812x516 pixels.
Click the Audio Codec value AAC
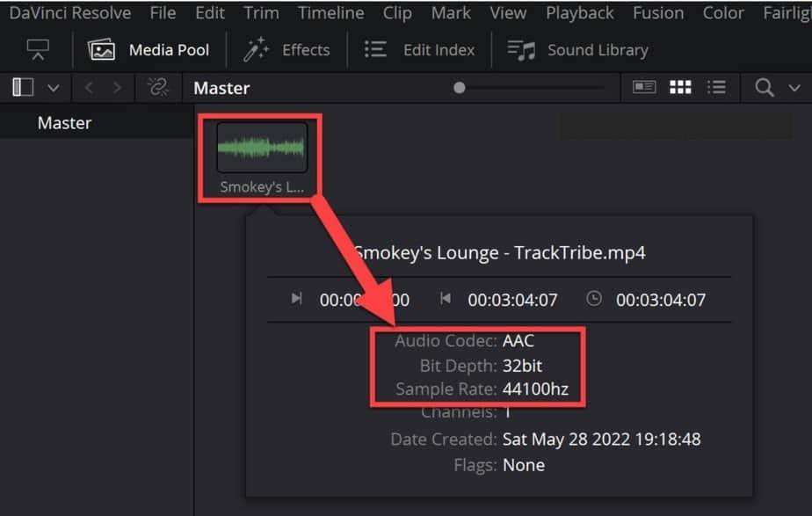tap(518, 341)
